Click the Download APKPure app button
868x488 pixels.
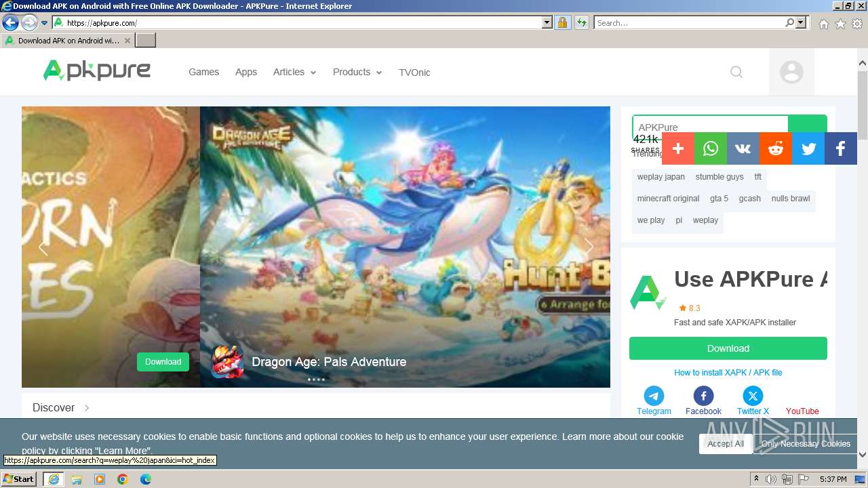728,348
